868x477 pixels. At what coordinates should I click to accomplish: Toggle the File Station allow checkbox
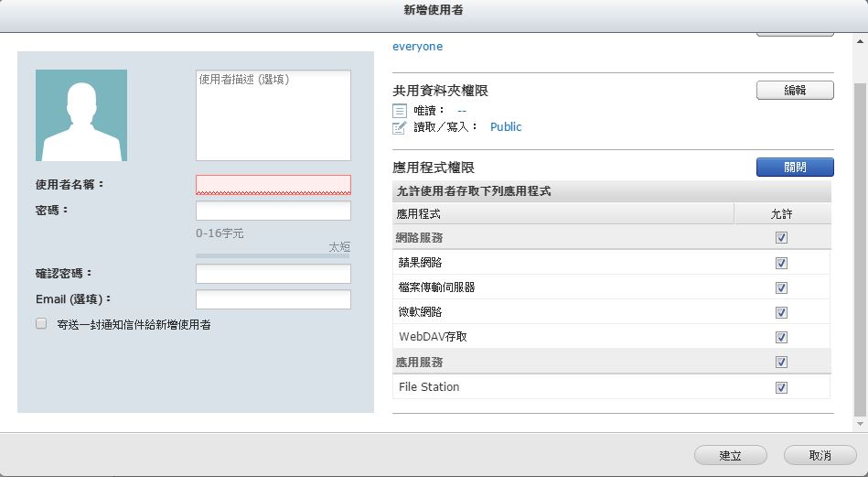click(x=781, y=387)
